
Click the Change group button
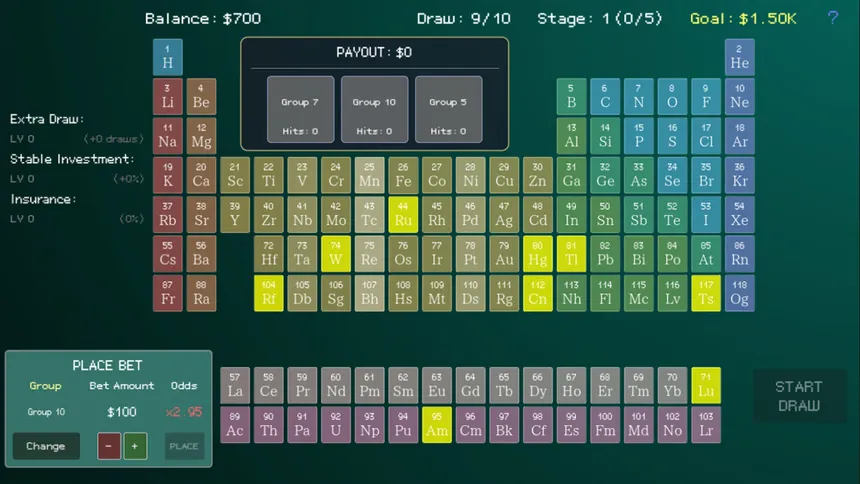click(x=46, y=446)
